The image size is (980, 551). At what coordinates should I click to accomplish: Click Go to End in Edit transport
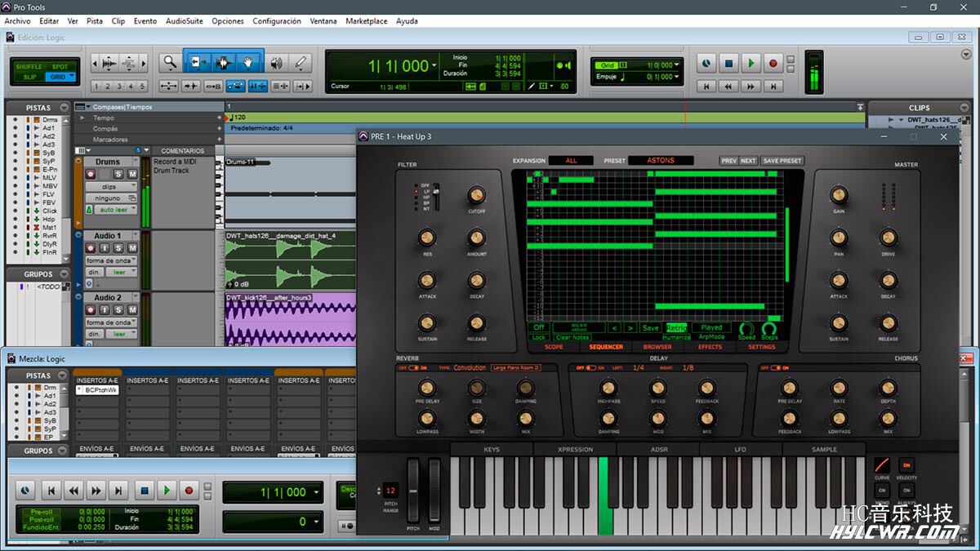[x=773, y=86]
